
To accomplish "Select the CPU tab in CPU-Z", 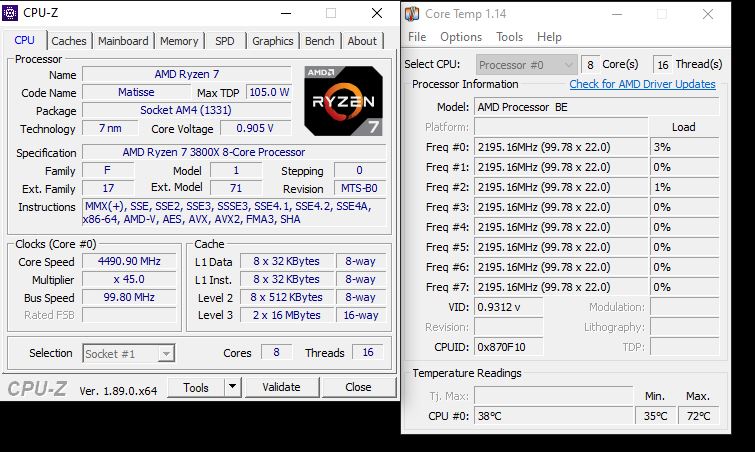I will 25,40.
